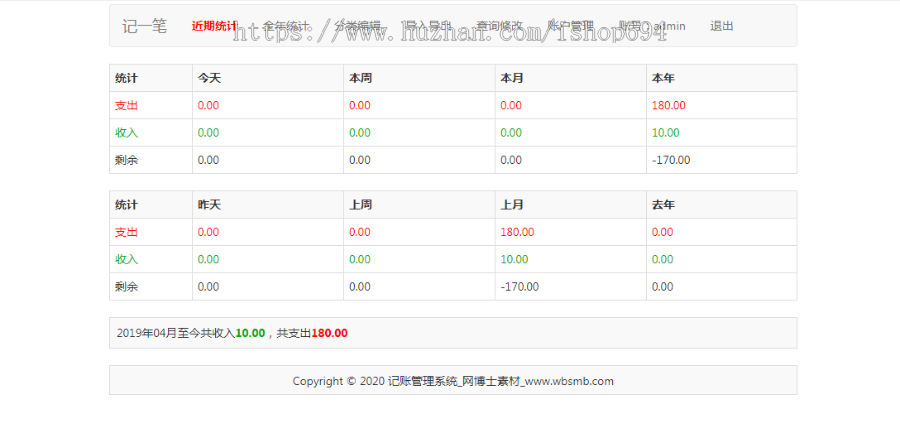Click 本年 收入 value 10.00

(x=666, y=133)
